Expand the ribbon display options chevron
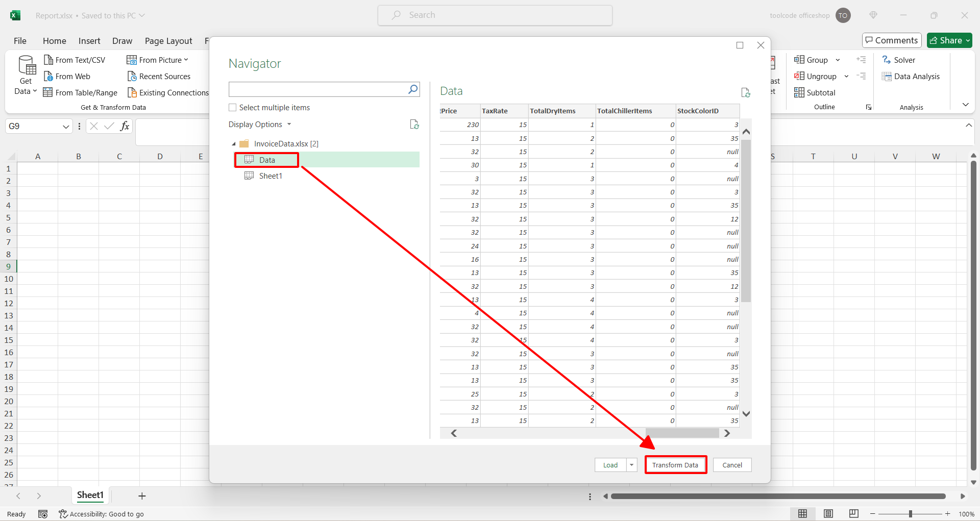980x521 pixels. click(965, 105)
